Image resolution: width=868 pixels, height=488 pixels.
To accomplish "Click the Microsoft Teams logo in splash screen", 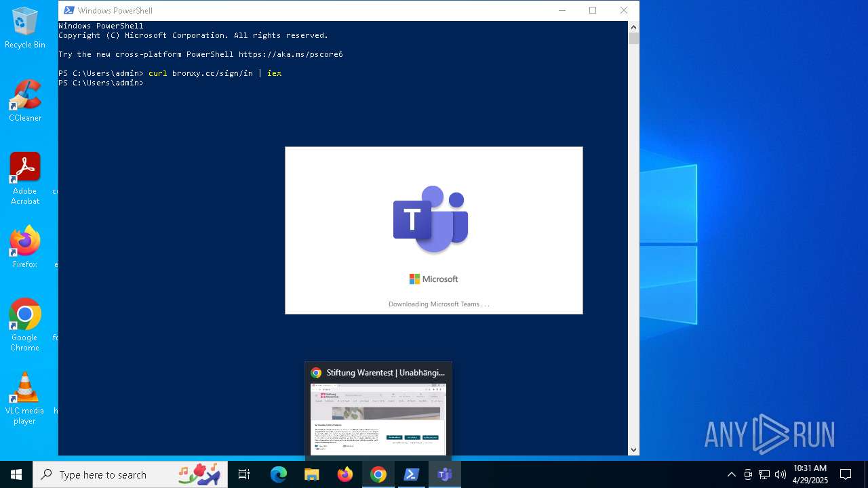I will [431, 219].
